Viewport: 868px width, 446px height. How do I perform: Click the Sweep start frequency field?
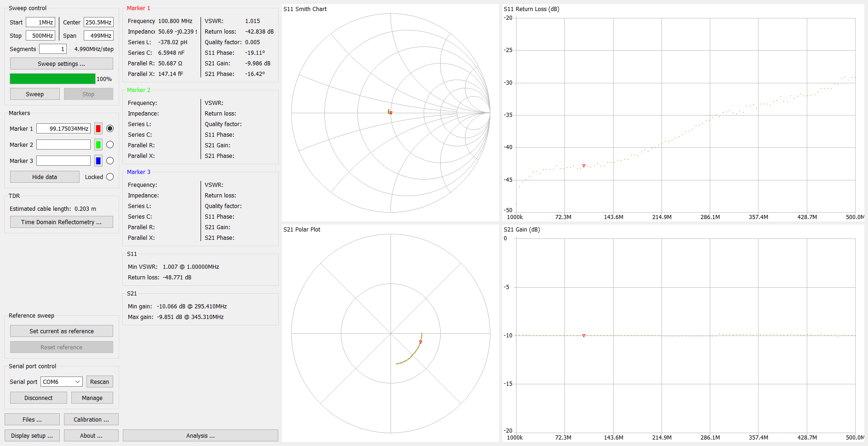40,22
